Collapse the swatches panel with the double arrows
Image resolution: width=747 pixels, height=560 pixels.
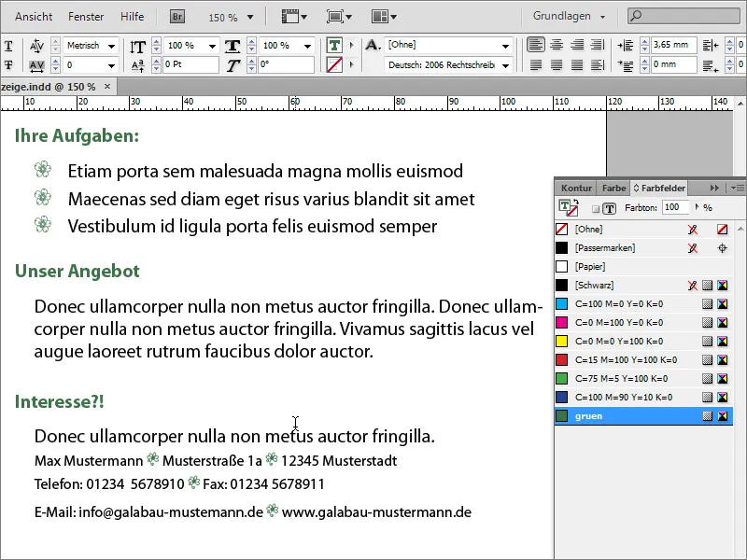coord(713,187)
